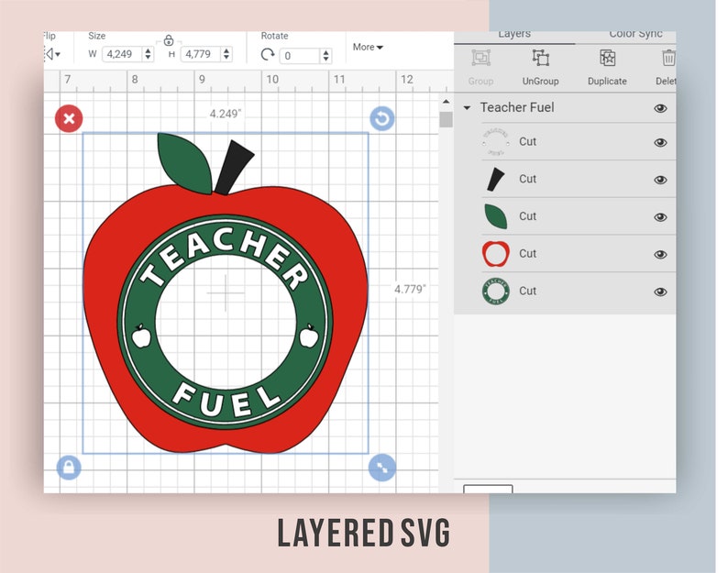Viewport: 728px width, 573px height.
Task: Click the green leaf on the canvas
Action: point(186,163)
